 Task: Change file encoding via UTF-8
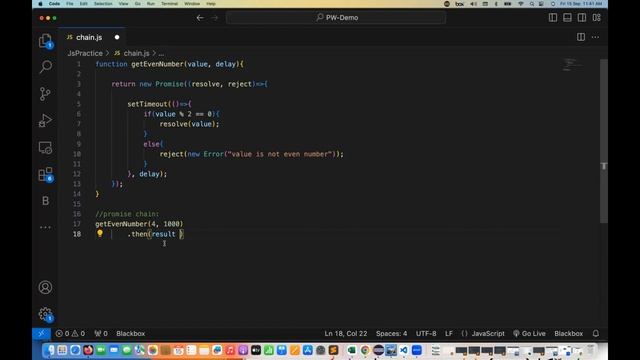tap(426, 333)
